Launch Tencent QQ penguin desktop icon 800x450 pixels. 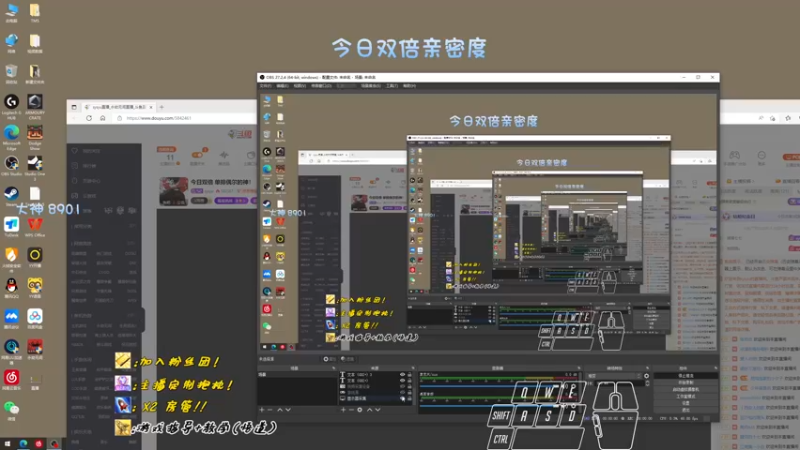pos(11,288)
